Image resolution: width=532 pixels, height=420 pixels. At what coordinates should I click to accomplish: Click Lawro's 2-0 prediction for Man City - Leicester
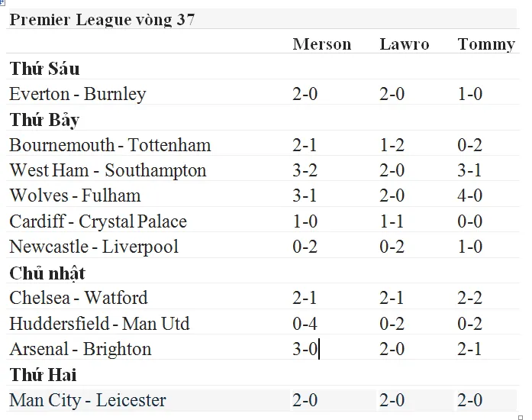(x=392, y=400)
